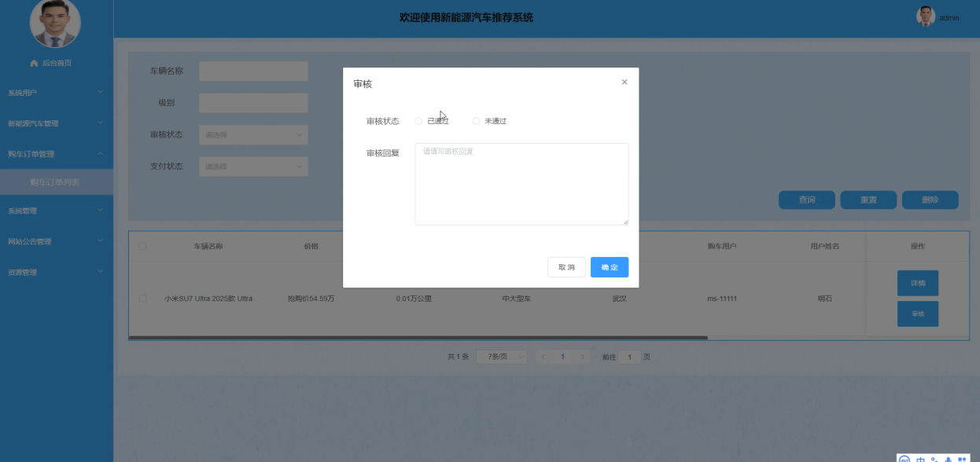Open the 支付状态 dropdown
The height and width of the screenshot is (462, 980).
click(252, 166)
